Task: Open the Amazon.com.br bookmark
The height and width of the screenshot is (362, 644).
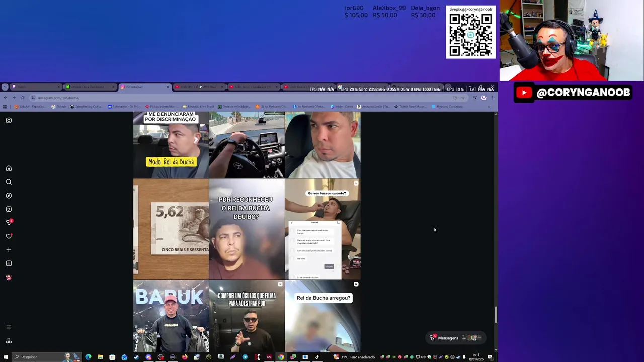Action: click(x=374, y=107)
